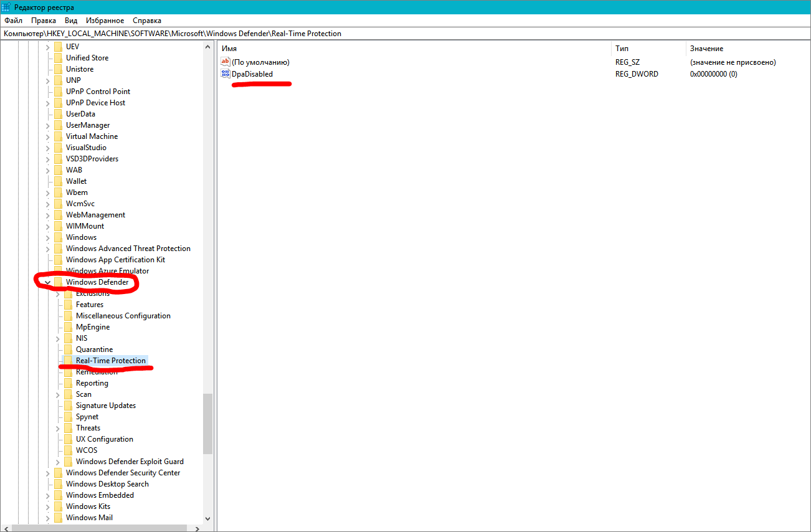Click the REG_SZ type cell

pyautogui.click(x=627, y=62)
